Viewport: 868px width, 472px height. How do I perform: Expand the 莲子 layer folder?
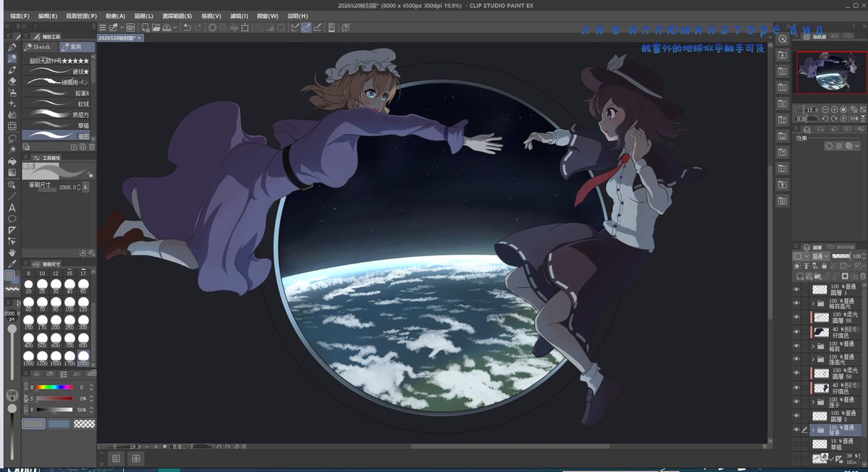[x=813, y=402]
